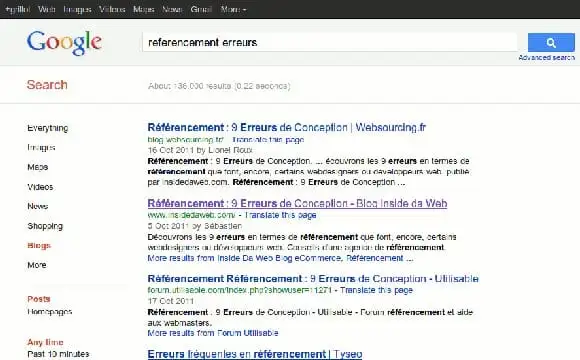Open the Websourcing.fr result title
580x360 pixels.
(287, 128)
